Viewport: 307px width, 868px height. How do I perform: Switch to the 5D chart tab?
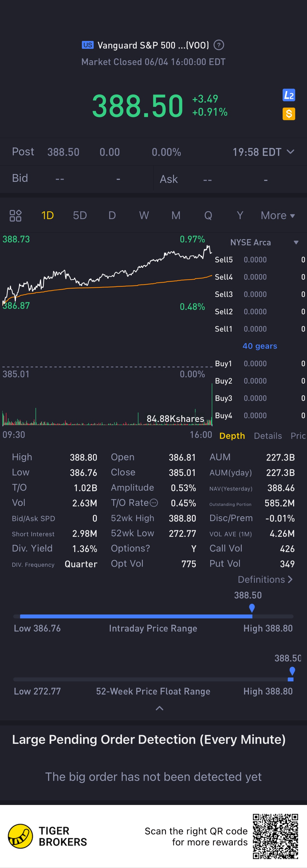point(80,215)
